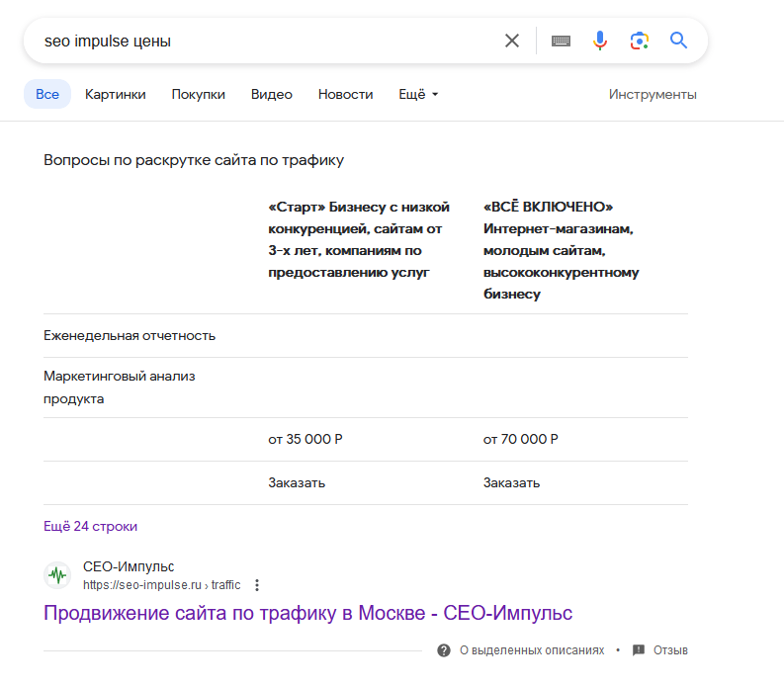This screenshot has width=784, height=687.
Task: Start voice search with microphone icon
Action: coord(600,41)
